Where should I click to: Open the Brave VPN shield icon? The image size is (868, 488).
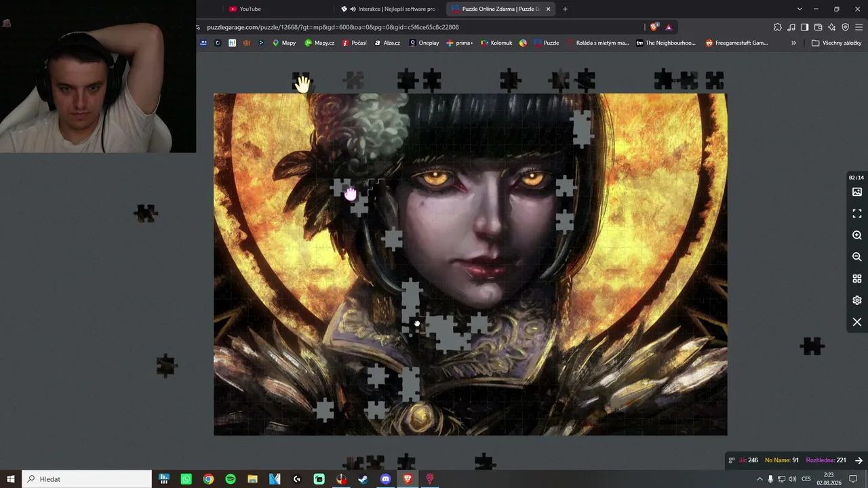[846, 27]
